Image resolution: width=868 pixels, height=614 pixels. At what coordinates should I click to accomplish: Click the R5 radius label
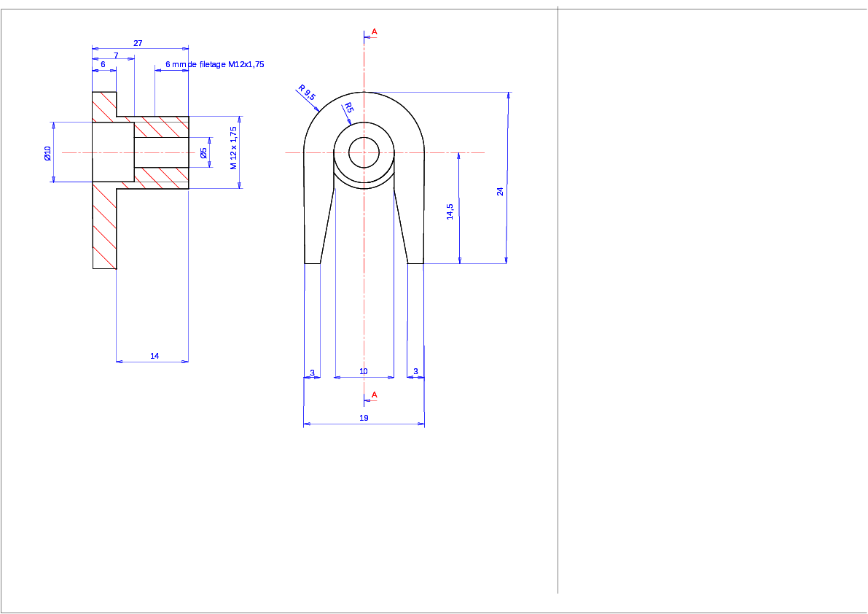(x=349, y=107)
